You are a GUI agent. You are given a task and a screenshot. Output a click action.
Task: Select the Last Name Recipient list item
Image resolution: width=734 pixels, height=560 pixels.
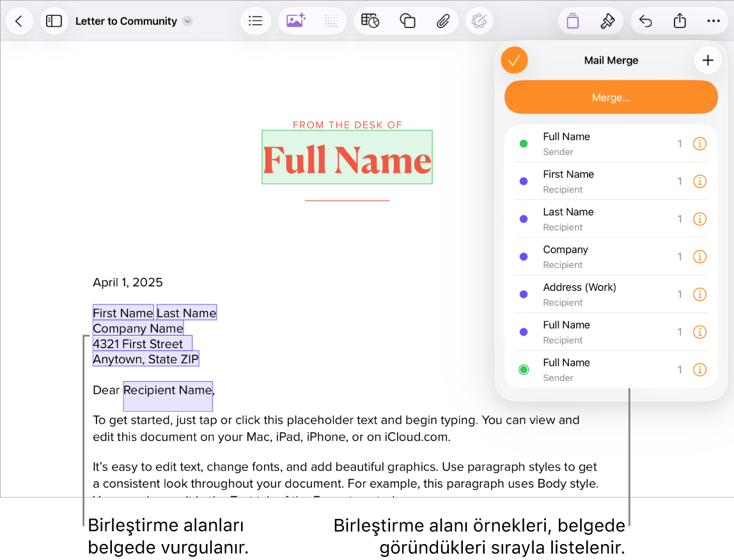[x=611, y=219]
